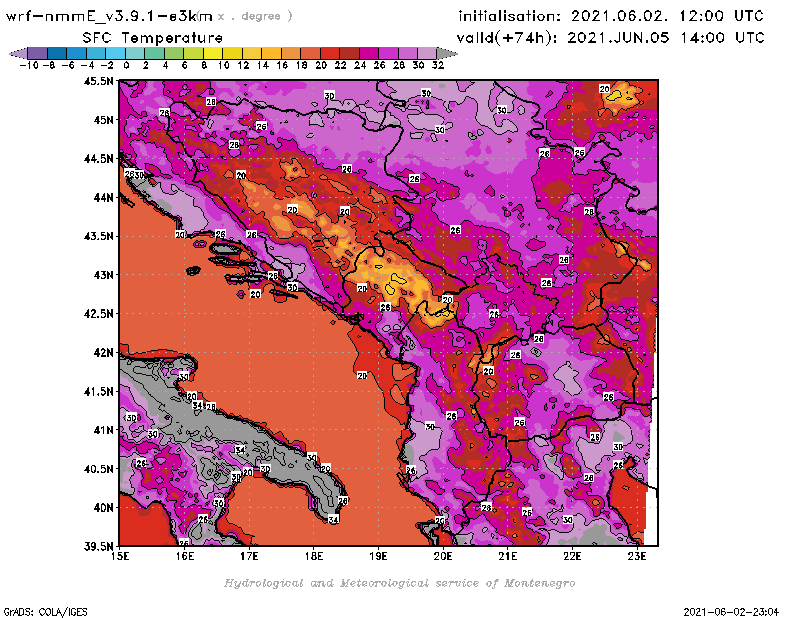Click the Hydrological and Meteorological service of Montenegro credit
The height and width of the screenshot is (618, 800).
[x=399, y=583]
